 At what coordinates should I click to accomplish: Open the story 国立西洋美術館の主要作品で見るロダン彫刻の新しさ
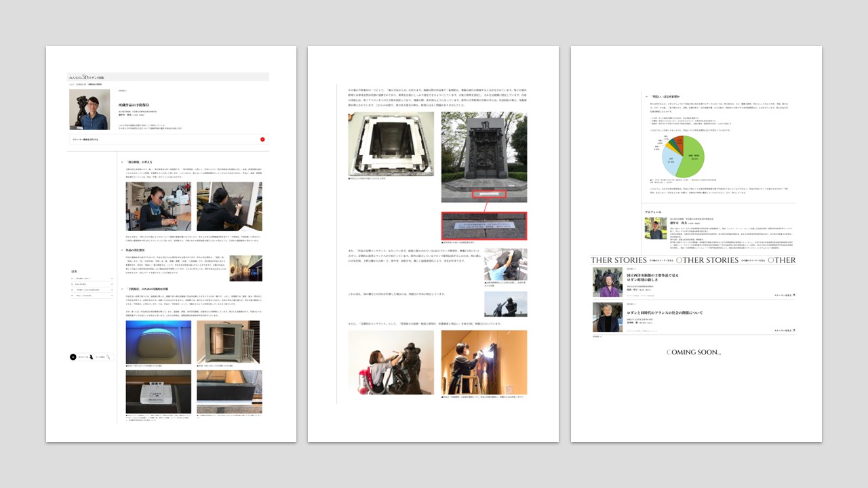pyautogui.click(x=652, y=278)
